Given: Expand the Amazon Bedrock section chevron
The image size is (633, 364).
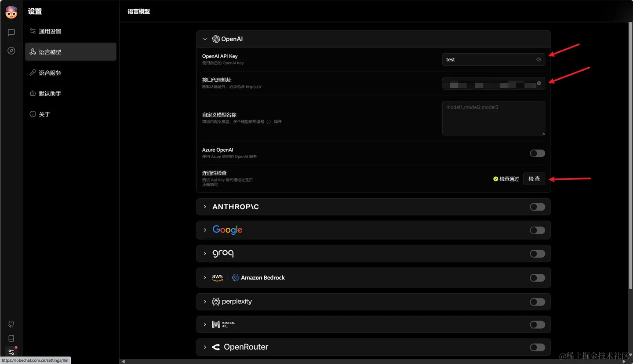Looking at the screenshot, I should [205, 277].
